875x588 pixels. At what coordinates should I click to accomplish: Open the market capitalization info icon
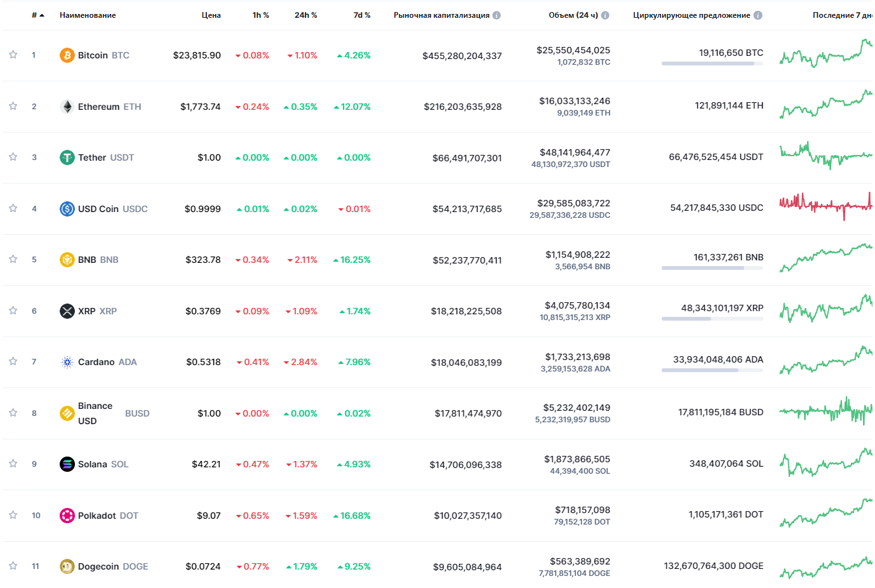(497, 15)
